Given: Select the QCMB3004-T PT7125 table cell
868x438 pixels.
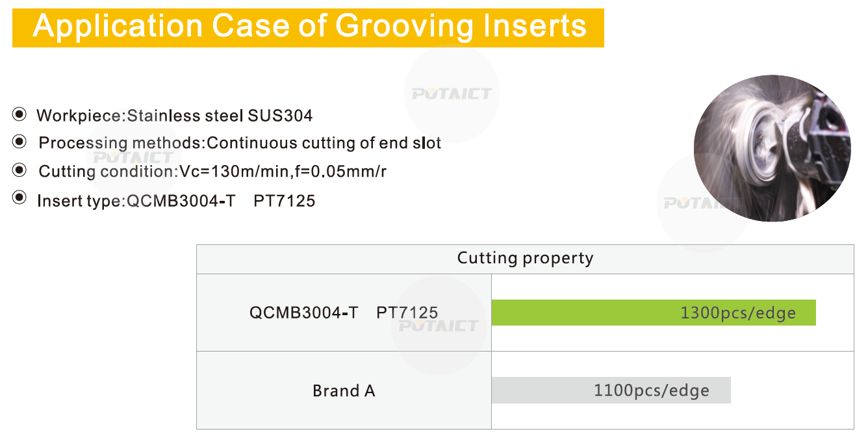Looking at the screenshot, I should pyautogui.click(x=344, y=313).
